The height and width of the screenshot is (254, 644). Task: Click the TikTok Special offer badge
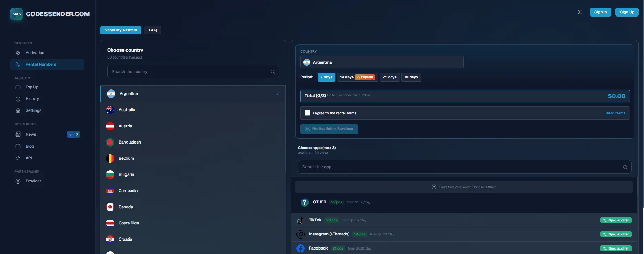tap(616, 220)
